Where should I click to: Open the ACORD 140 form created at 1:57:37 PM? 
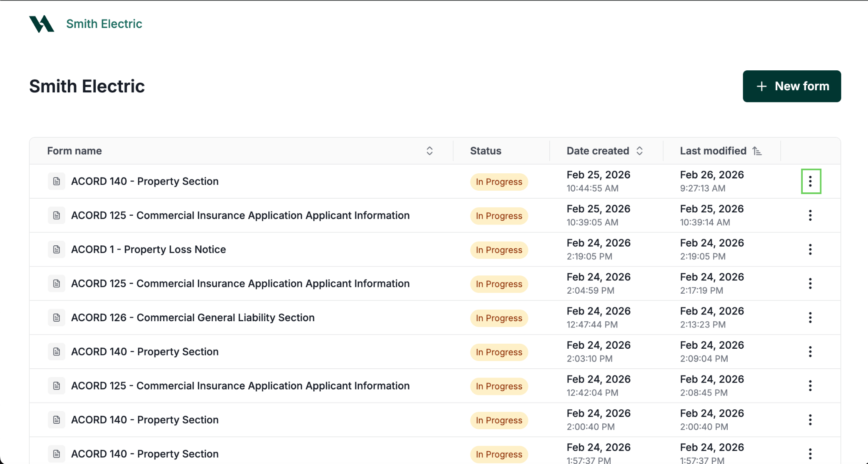(145, 454)
